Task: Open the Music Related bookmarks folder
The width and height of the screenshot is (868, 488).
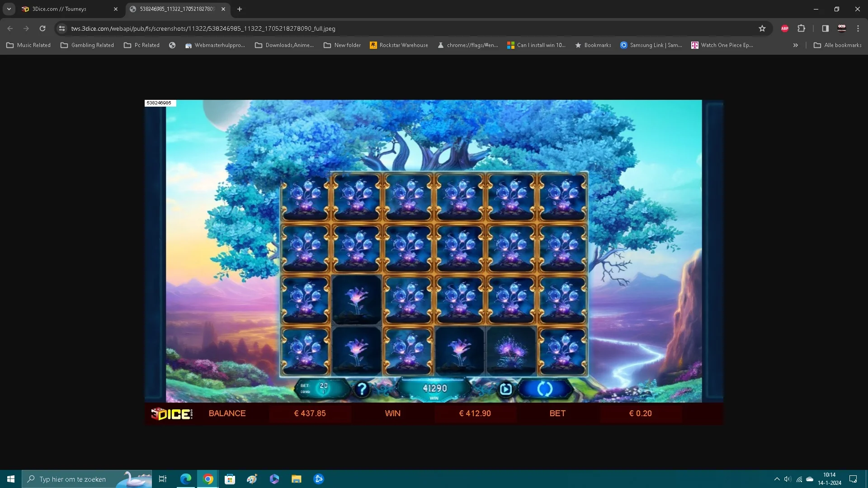Action: tap(28, 45)
